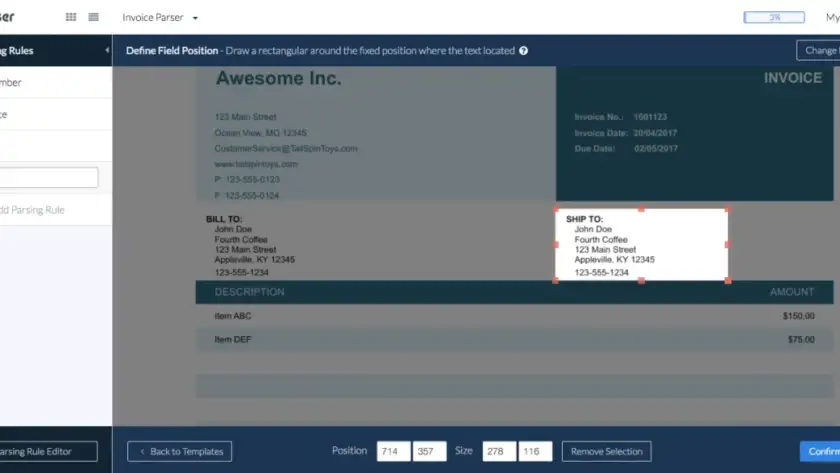Image resolution: width=840 pixels, height=473 pixels.
Task: Click the Remove Selection button
Action: 606,451
